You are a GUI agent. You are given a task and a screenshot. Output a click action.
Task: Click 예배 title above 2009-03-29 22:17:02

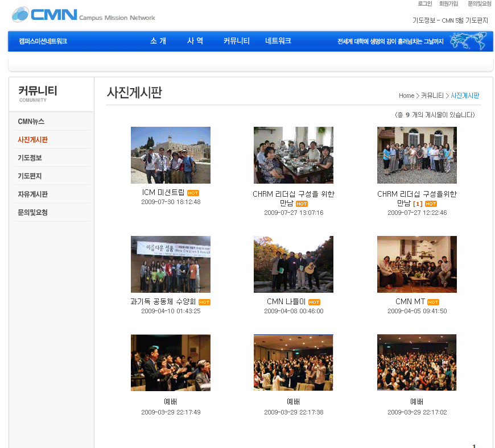(416, 401)
